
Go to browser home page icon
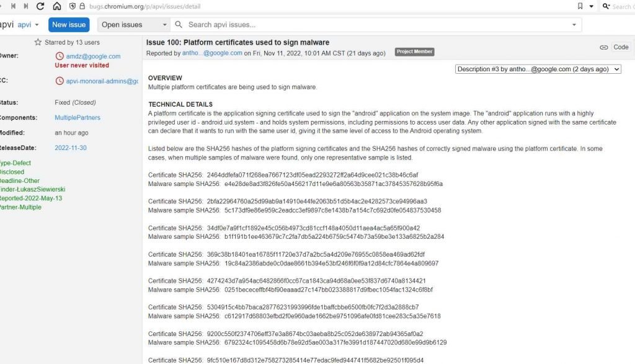click(x=57, y=6)
